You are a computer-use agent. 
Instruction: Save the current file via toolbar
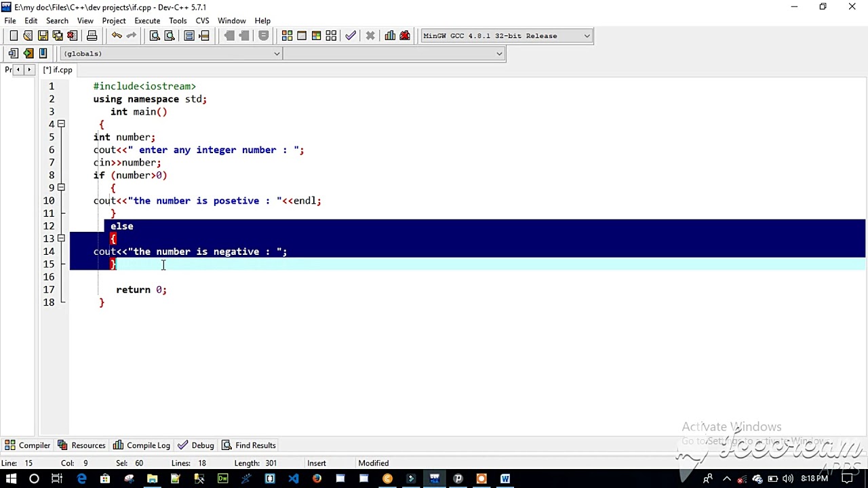(43, 36)
